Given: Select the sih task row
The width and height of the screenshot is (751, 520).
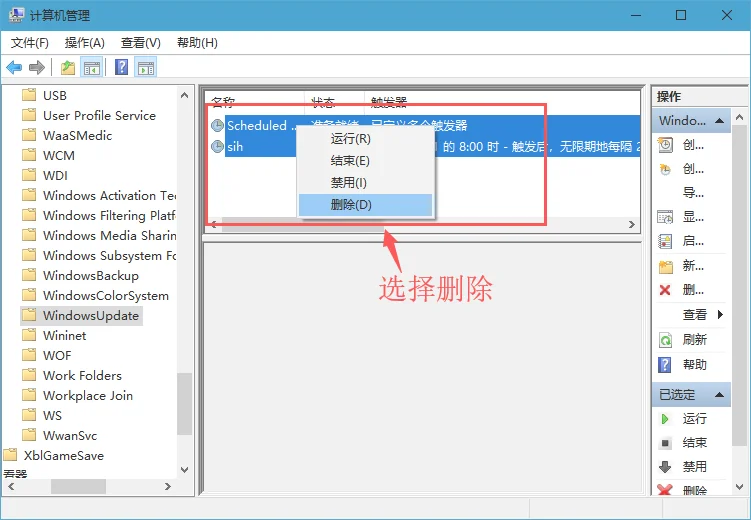Looking at the screenshot, I should (425, 146).
